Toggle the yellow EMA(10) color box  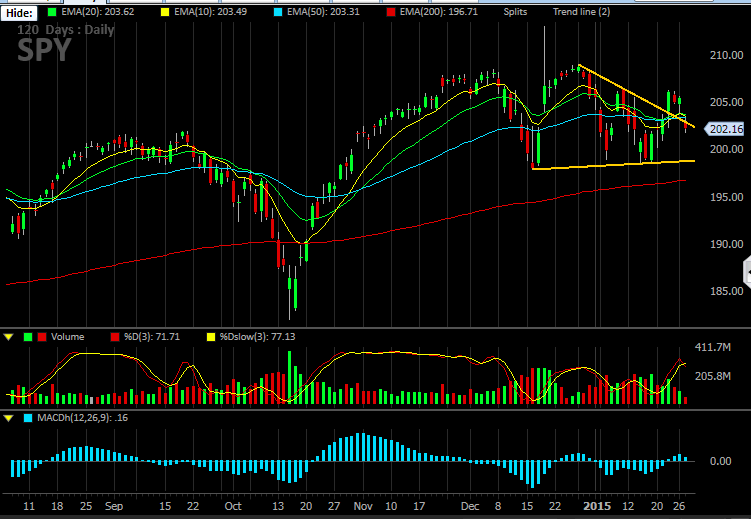coord(165,12)
